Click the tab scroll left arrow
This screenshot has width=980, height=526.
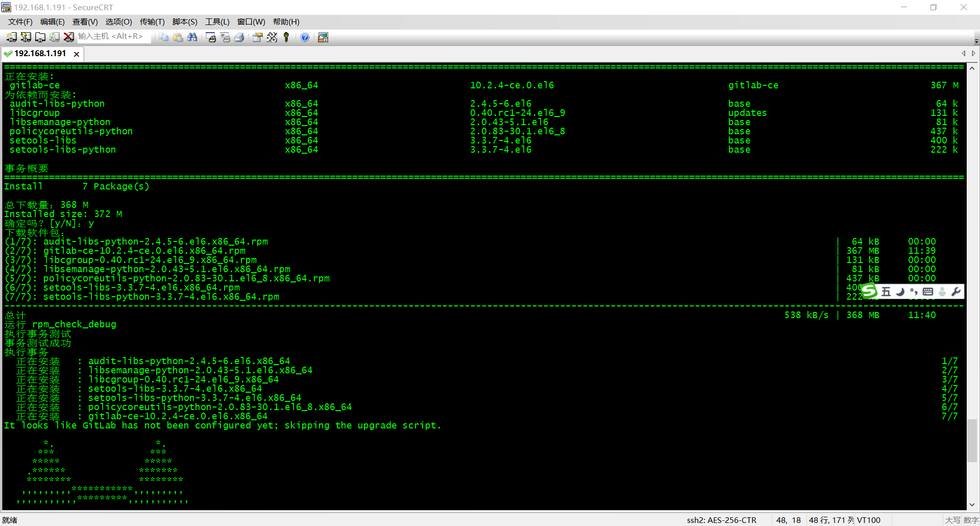pyautogui.click(x=964, y=53)
